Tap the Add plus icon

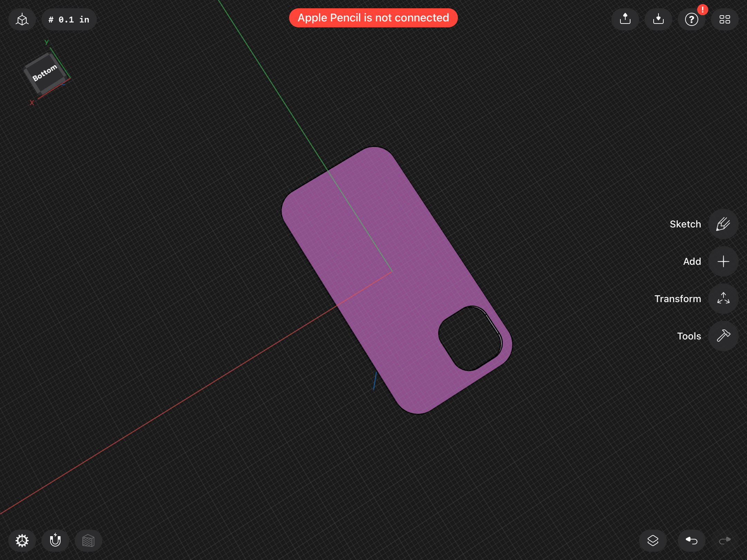point(723,261)
